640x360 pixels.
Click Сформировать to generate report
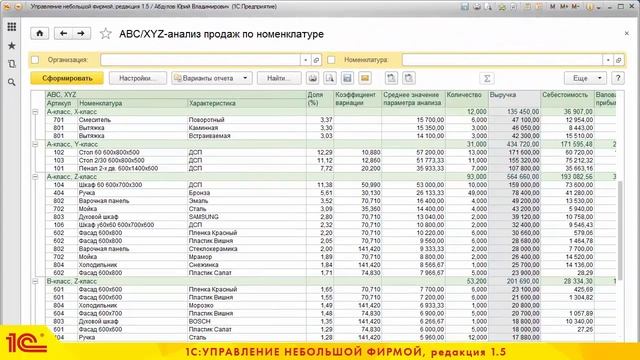tap(67, 78)
